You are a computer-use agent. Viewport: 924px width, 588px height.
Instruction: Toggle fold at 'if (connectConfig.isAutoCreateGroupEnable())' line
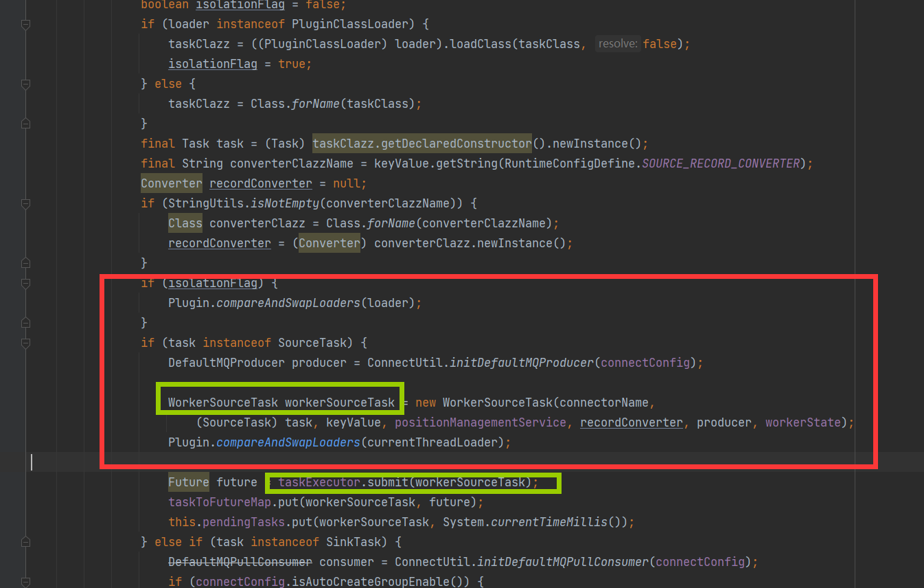click(25, 582)
